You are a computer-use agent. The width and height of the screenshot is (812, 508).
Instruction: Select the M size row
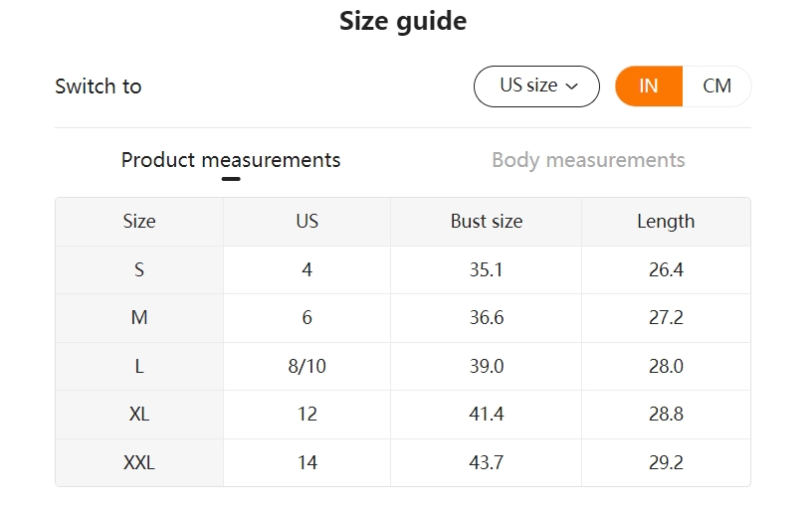403,318
